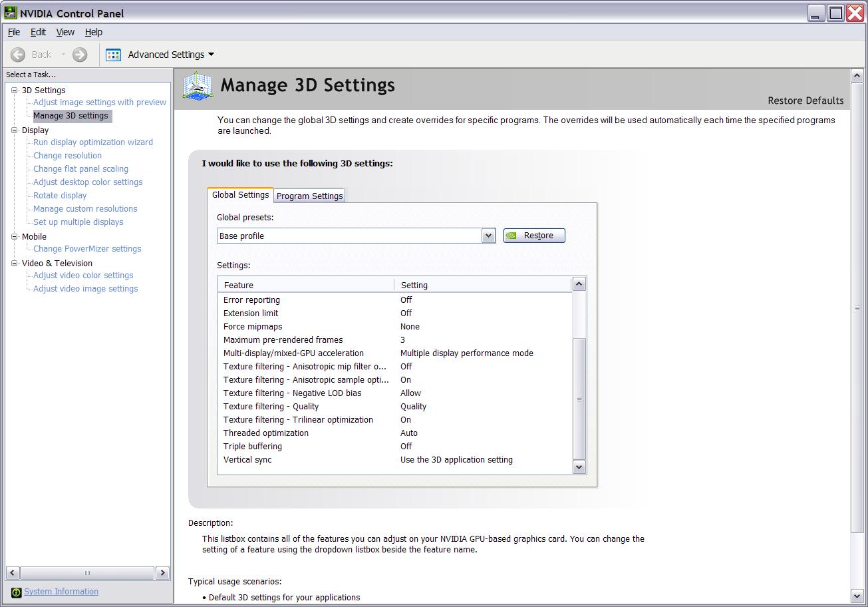Open Adjust video image settings
This screenshot has width=868, height=607.
[x=86, y=289]
